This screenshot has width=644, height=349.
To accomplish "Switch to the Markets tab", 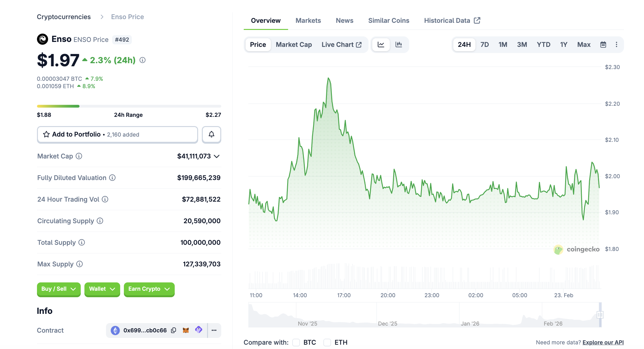I will point(308,21).
